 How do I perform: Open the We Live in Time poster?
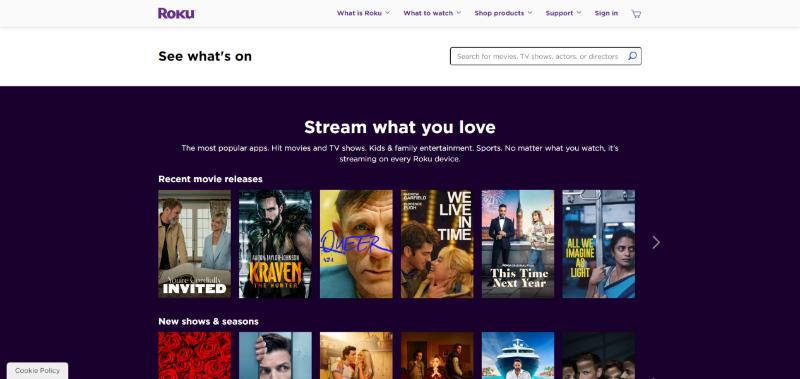tap(437, 244)
